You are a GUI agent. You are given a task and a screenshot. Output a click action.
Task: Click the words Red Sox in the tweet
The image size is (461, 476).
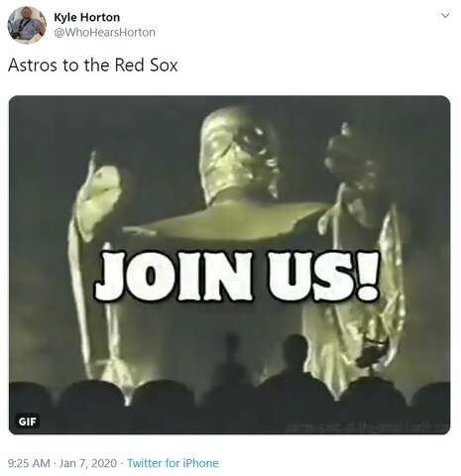[x=146, y=64]
